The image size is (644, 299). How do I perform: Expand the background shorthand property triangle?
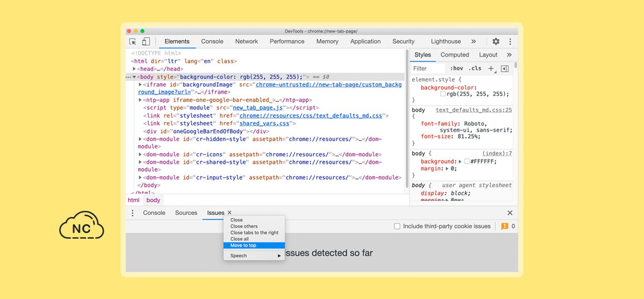pyautogui.click(x=460, y=161)
